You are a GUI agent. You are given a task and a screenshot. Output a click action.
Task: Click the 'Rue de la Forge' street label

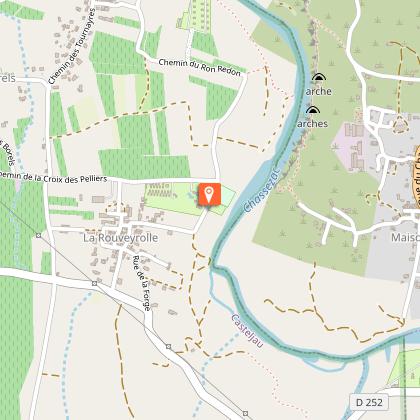pyautogui.click(x=142, y=283)
